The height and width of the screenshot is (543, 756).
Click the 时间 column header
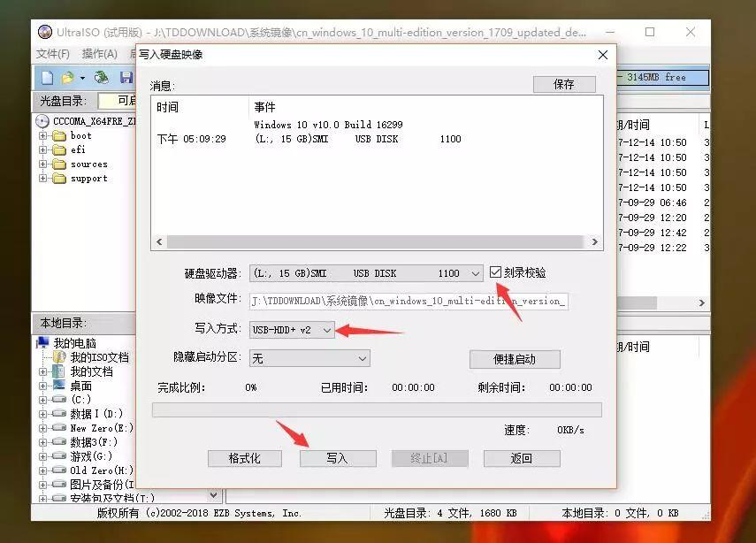tap(167, 107)
